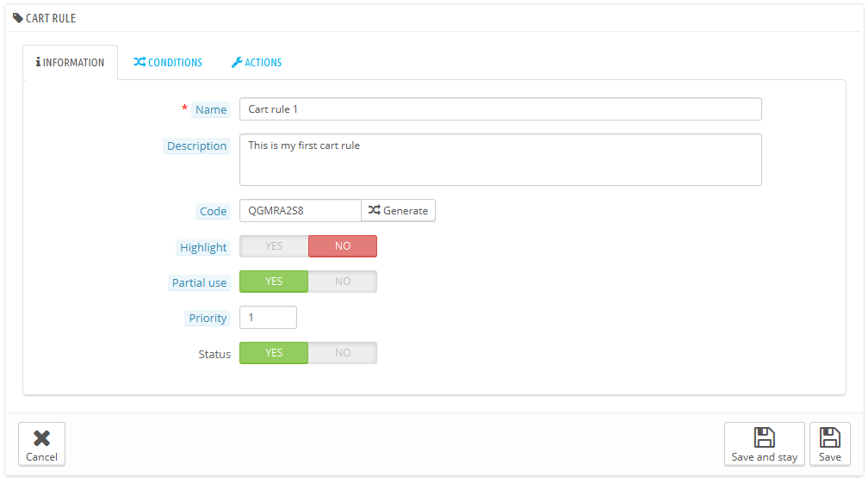Click the Actions tab wrench icon
868x483 pixels.
(x=237, y=62)
